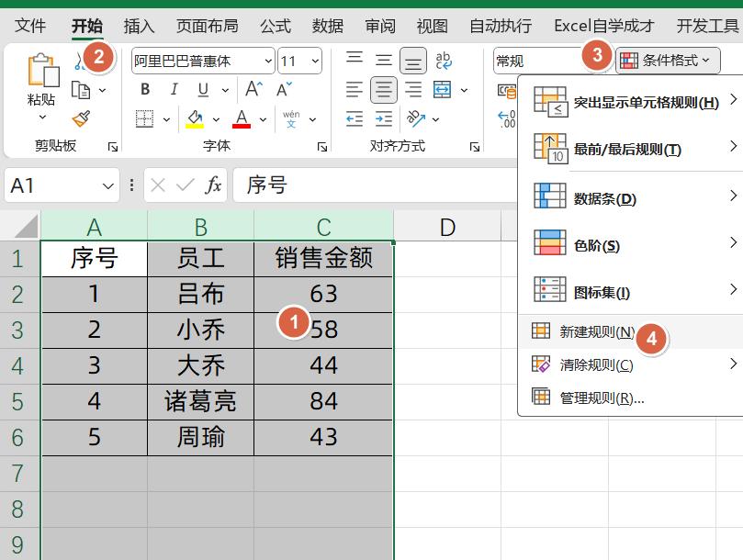Align text to the right
The image size is (743, 560).
coord(413,89)
